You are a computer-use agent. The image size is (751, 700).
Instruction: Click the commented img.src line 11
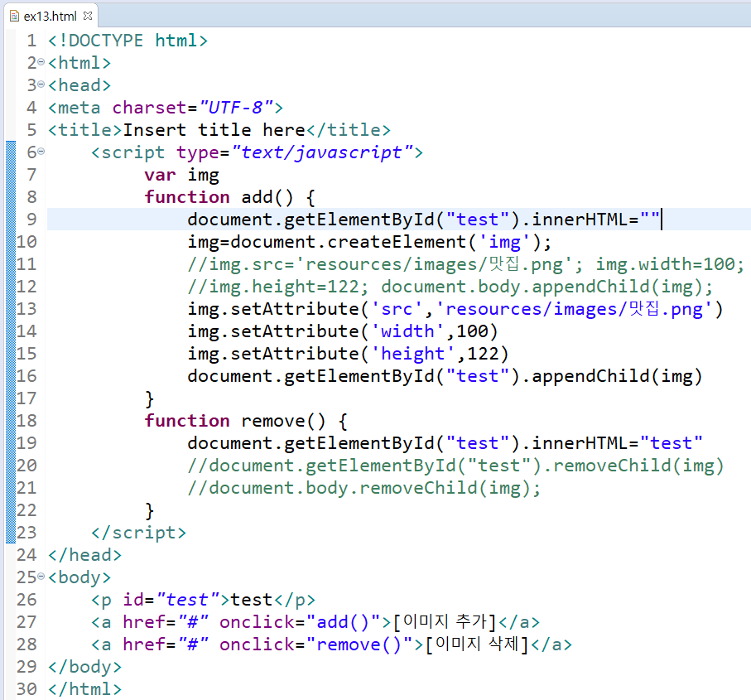[466, 264]
